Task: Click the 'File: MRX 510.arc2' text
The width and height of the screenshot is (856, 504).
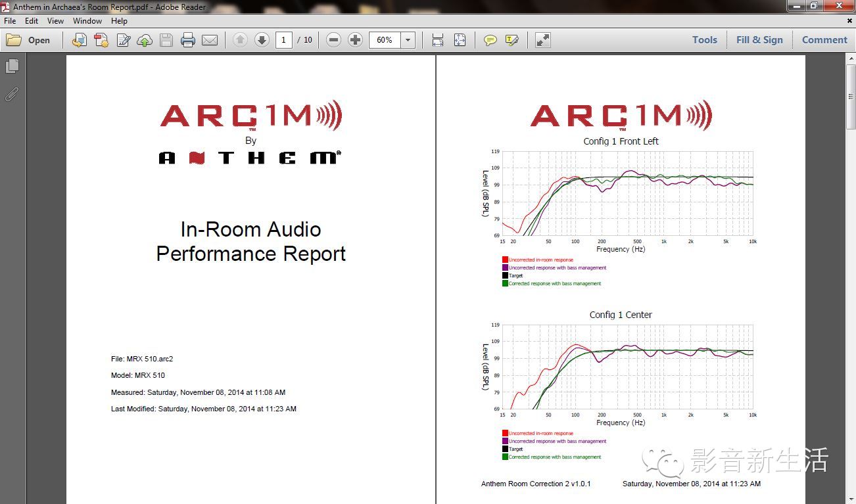Action: coord(142,359)
